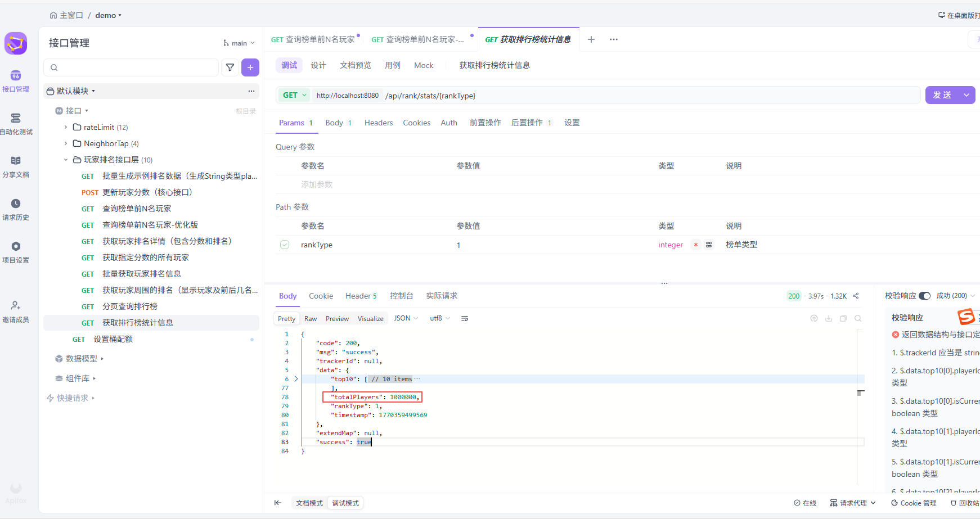Click the share icon next to 1.32K
The image size is (980, 519).
pyautogui.click(x=856, y=296)
